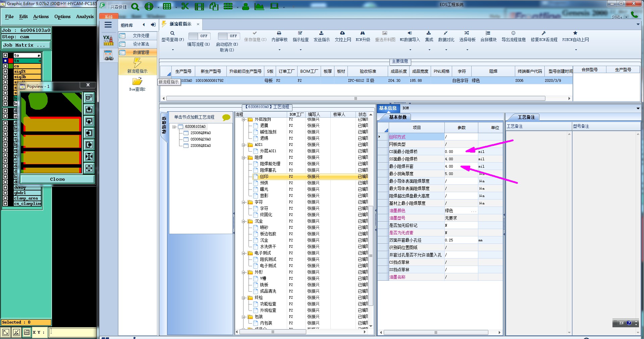Click Popview pan arrows icon
Viewport: 644px width, 339px height.
(89, 168)
